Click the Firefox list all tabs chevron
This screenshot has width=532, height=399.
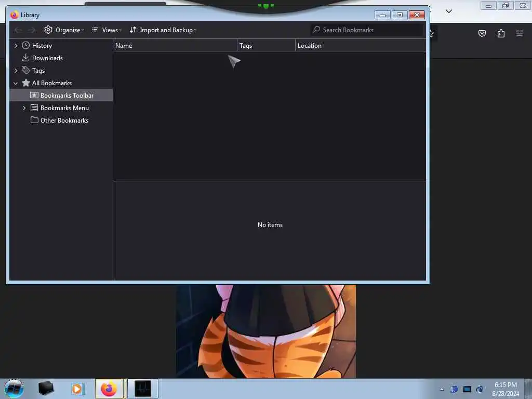point(449,11)
